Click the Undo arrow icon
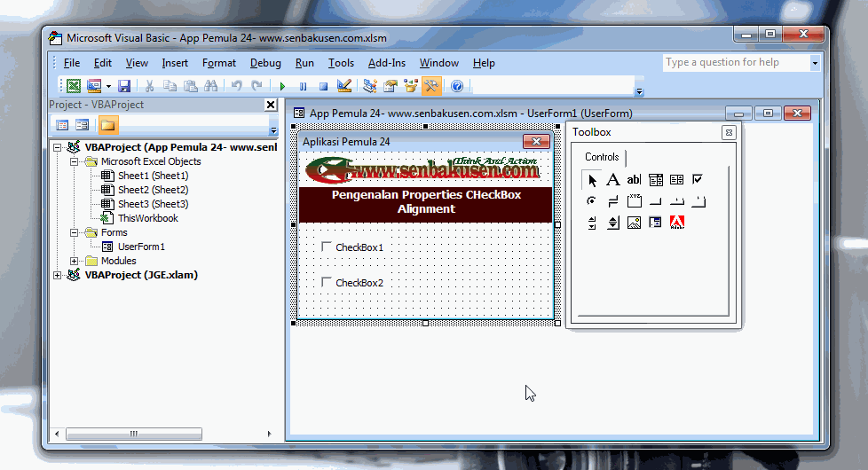 click(x=236, y=86)
